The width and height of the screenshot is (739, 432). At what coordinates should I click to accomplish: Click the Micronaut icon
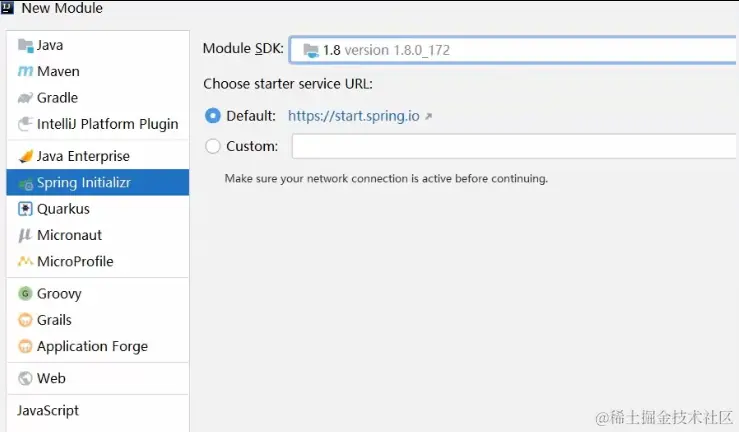26,235
